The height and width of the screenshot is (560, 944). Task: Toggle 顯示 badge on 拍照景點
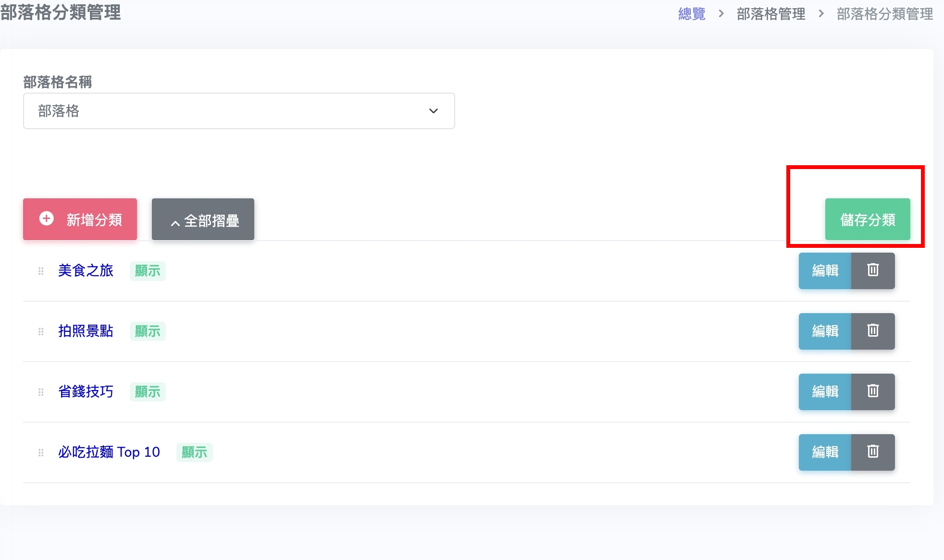(x=148, y=331)
